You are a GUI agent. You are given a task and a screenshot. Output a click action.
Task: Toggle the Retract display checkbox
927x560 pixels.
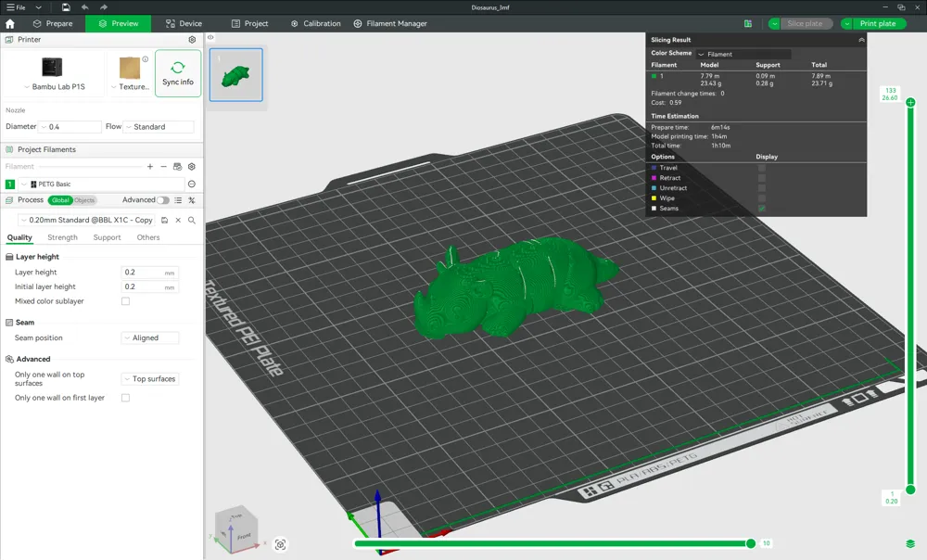point(761,178)
